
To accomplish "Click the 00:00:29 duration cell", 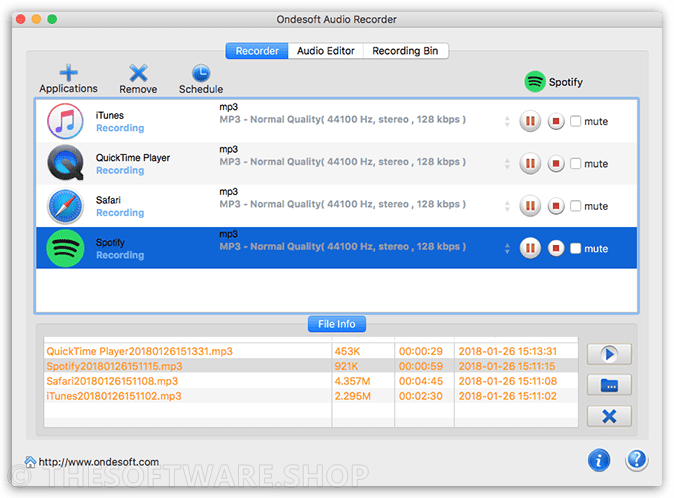I will (420, 351).
